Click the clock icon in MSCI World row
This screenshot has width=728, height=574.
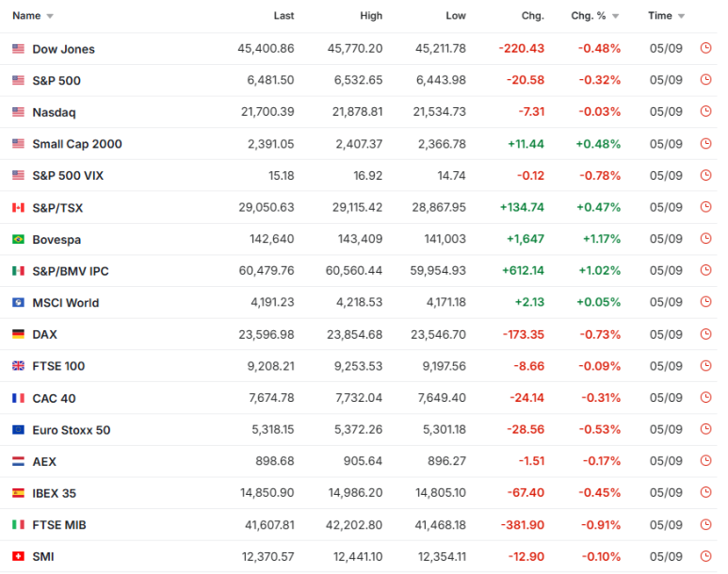pos(705,302)
